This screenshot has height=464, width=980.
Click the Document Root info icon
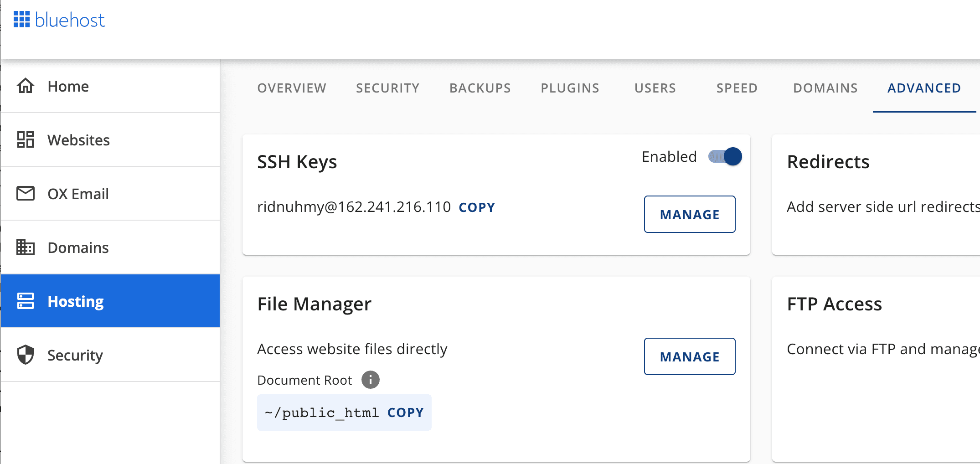click(x=371, y=379)
